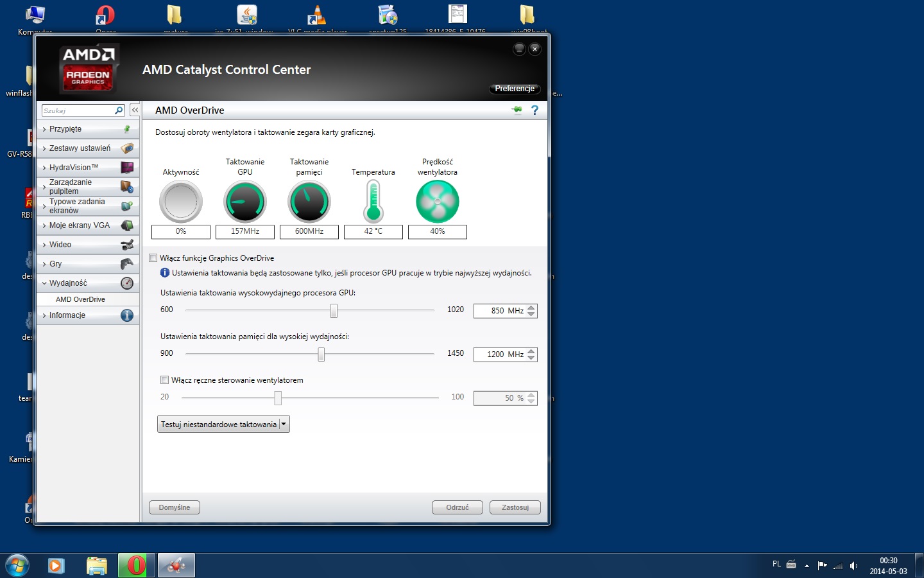The width and height of the screenshot is (924, 578).
Task: Click the Gry gamepad icon
Action: (127, 264)
